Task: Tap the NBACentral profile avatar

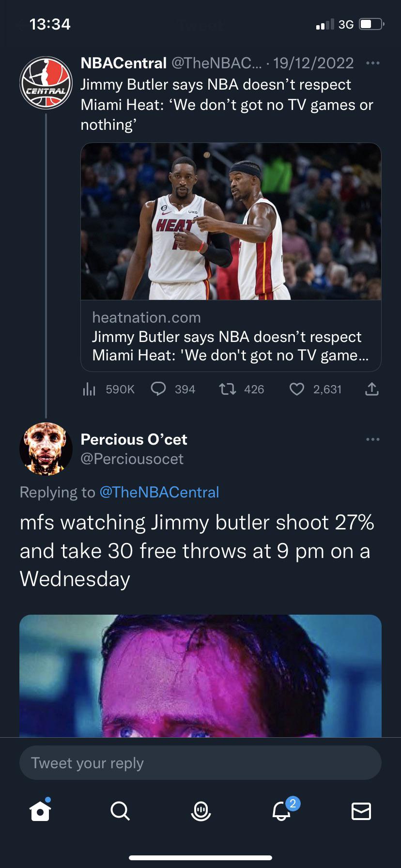Action: [x=46, y=83]
